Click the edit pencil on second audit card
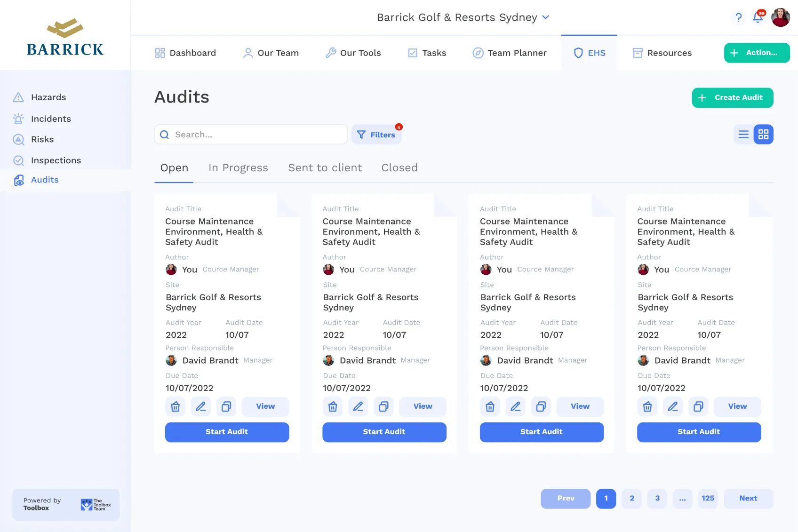The height and width of the screenshot is (532, 798). [x=358, y=406]
